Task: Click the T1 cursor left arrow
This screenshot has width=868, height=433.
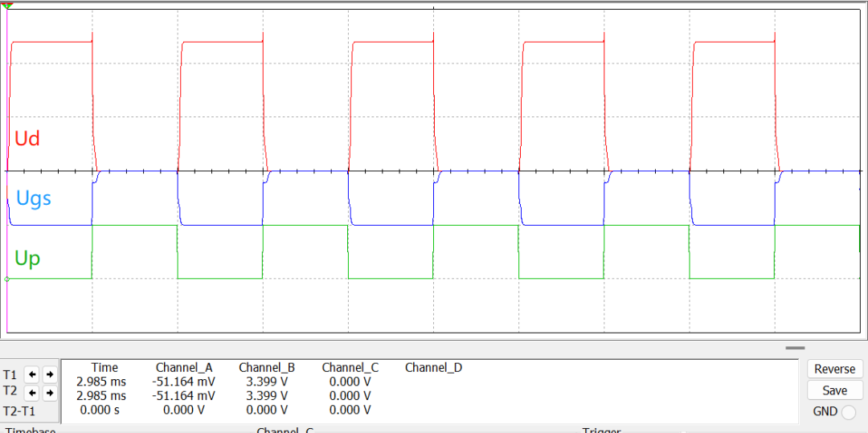Action: (31, 374)
